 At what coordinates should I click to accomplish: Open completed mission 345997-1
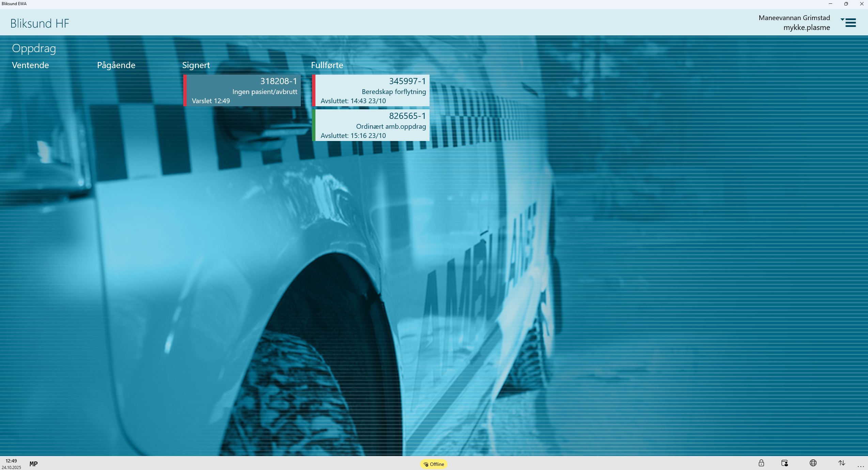click(x=371, y=91)
